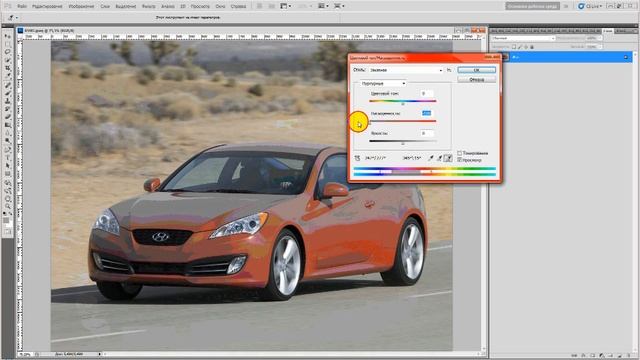Open the Пурпурные color range dropdown
The height and width of the screenshot is (360, 640).
tap(383, 83)
